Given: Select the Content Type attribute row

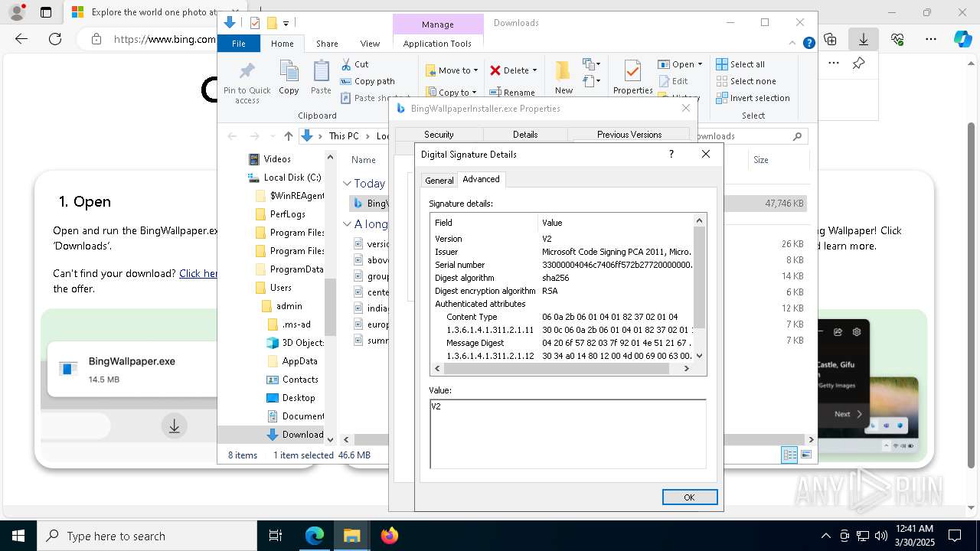Looking at the screenshot, I should click(562, 317).
